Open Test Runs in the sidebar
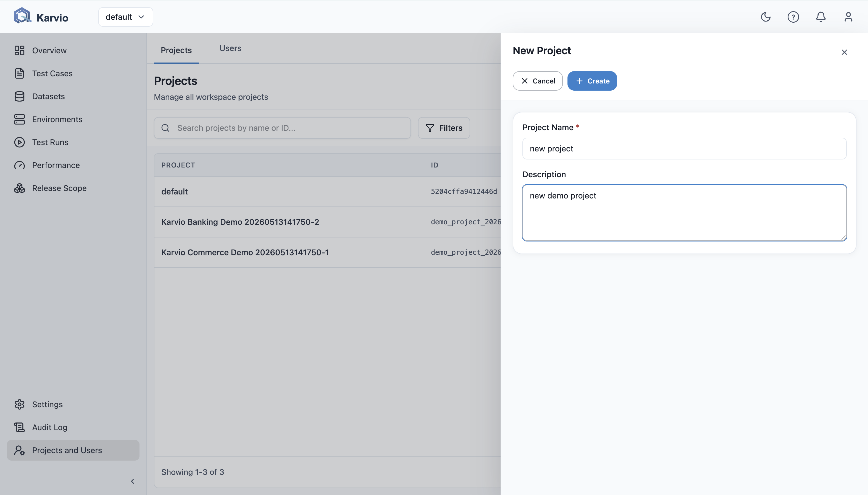The width and height of the screenshot is (868, 495). 73,142
